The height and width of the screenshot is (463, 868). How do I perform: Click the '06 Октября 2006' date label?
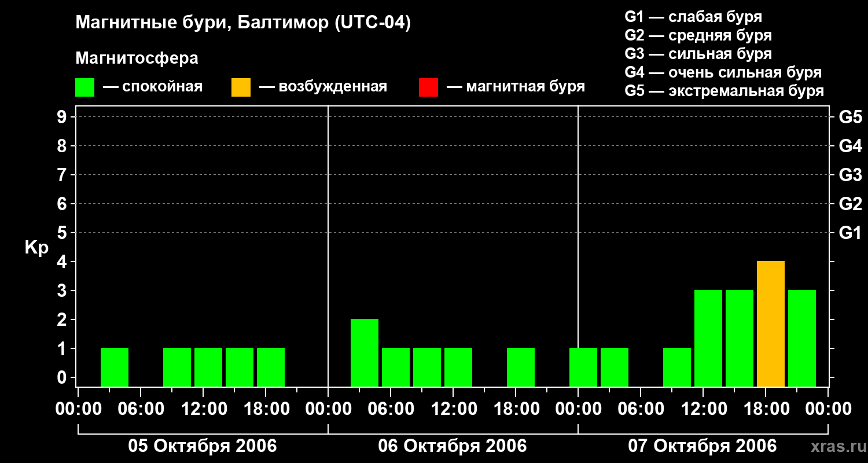pos(453,446)
